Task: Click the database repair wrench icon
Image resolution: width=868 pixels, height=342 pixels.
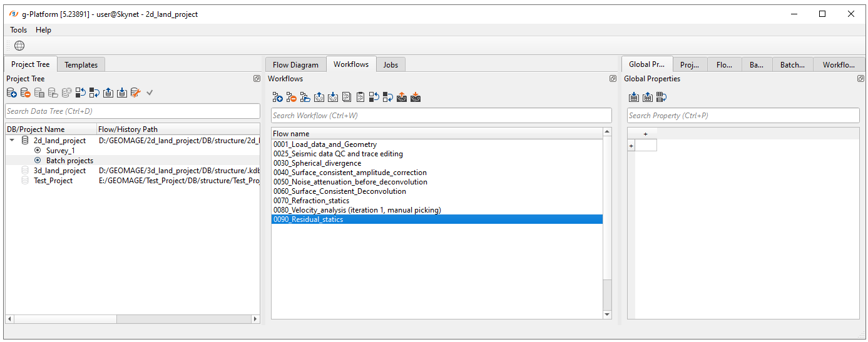Action: [136, 93]
